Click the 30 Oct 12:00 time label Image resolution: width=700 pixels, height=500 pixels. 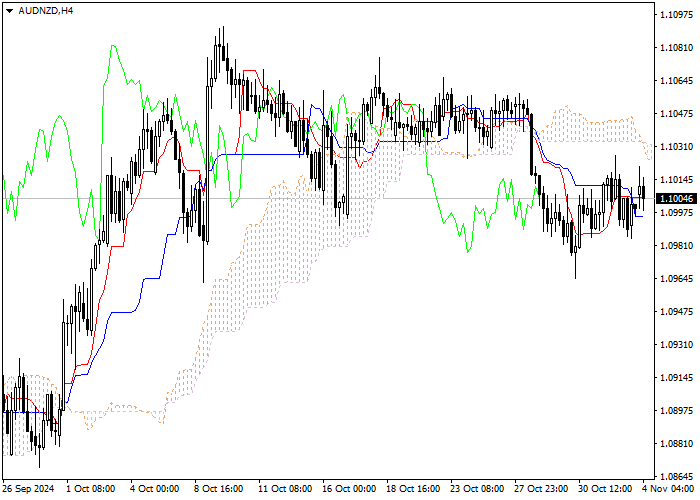[606, 489]
